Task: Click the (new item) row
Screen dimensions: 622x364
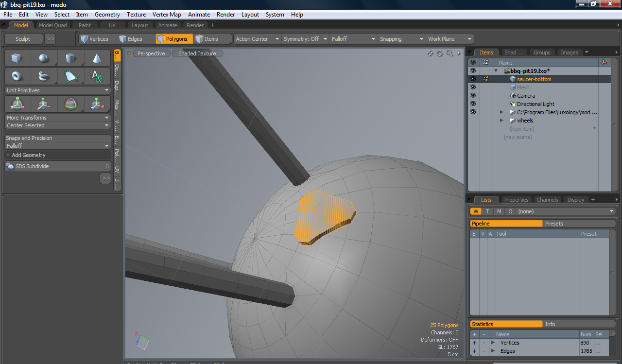Action: (522, 129)
